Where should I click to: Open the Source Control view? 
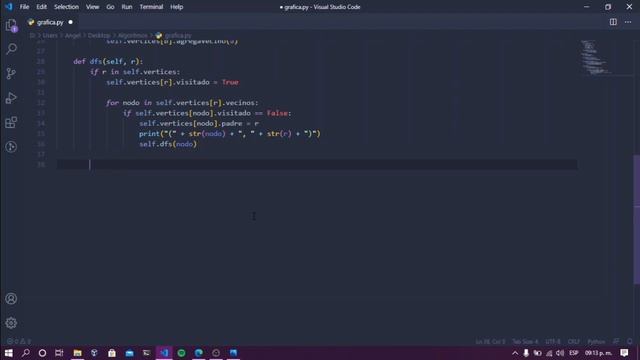pyautogui.click(x=11, y=73)
